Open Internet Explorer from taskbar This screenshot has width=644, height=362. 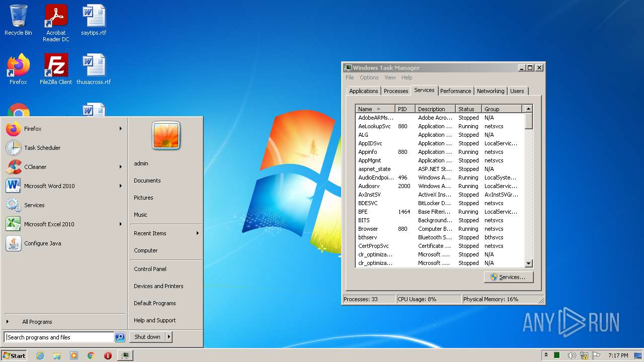(x=40, y=355)
